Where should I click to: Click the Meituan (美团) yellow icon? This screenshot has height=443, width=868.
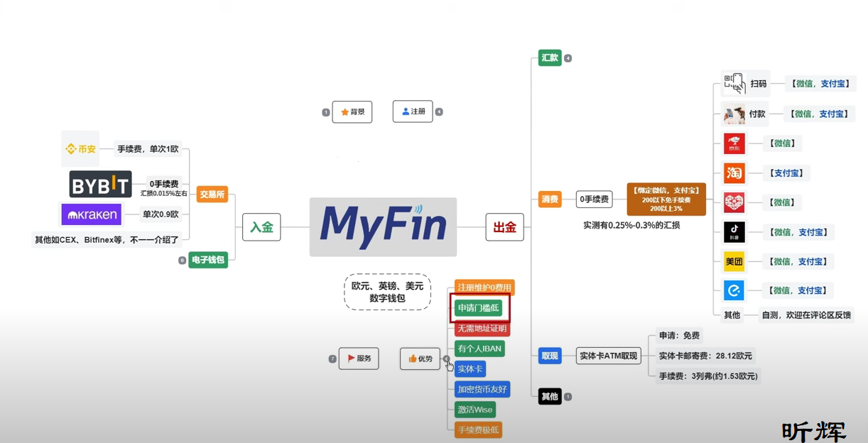coord(734,261)
